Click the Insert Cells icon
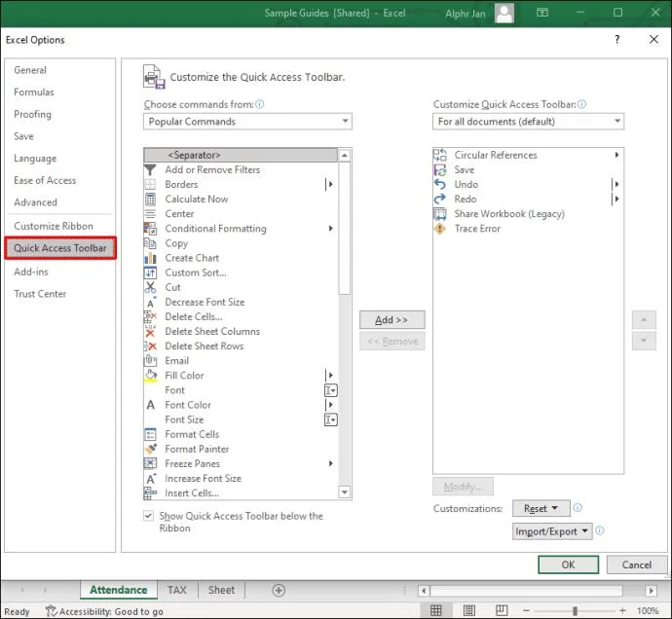Viewport: 672px width, 619px height. tap(150, 493)
